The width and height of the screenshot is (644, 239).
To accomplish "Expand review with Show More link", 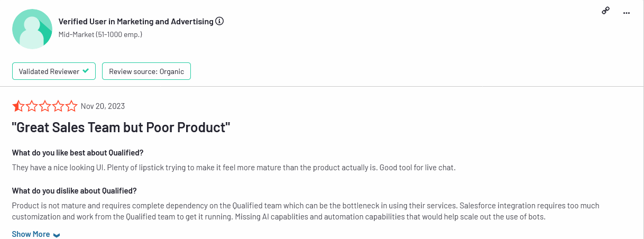I will [31, 234].
